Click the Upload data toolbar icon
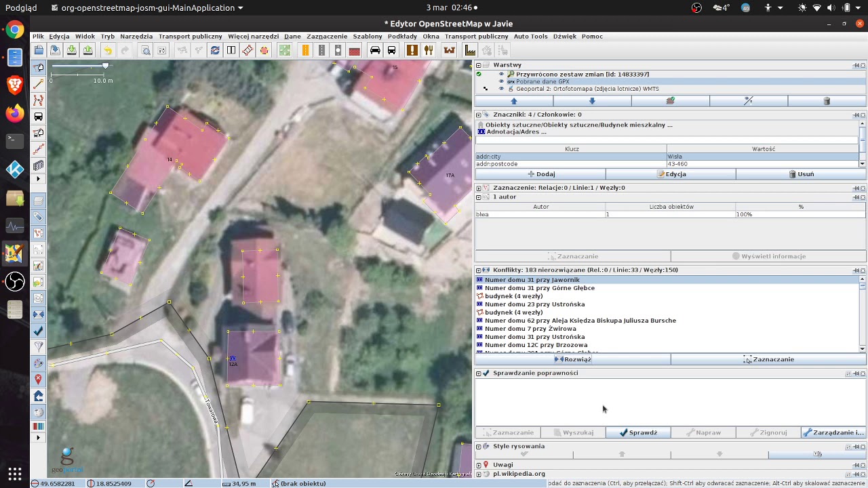868x488 pixels. (88, 50)
